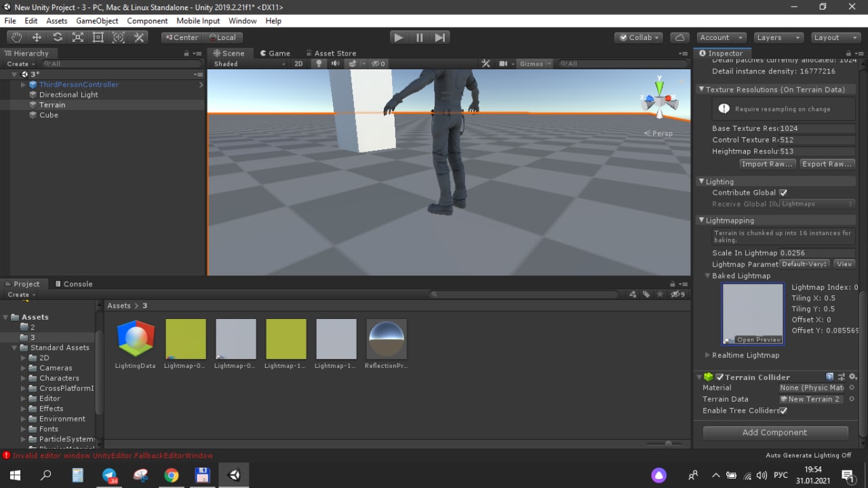Switch to the Asset Store tab
Screen dimensions: 868x488
tap(330, 53)
